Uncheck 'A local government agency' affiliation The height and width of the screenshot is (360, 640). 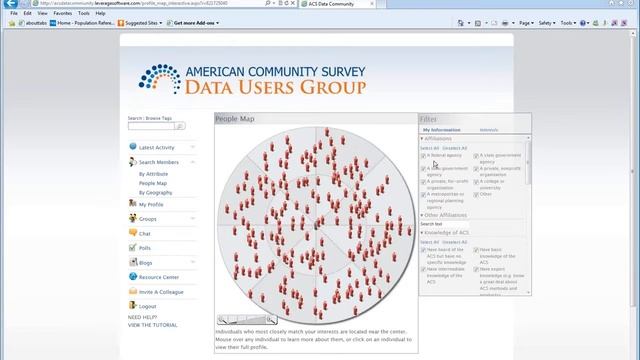point(423,169)
